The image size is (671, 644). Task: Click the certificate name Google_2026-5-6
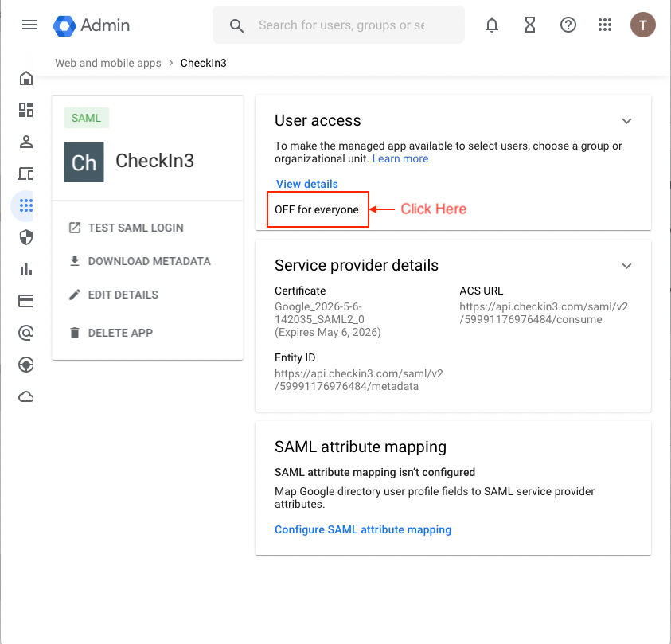[319, 313]
